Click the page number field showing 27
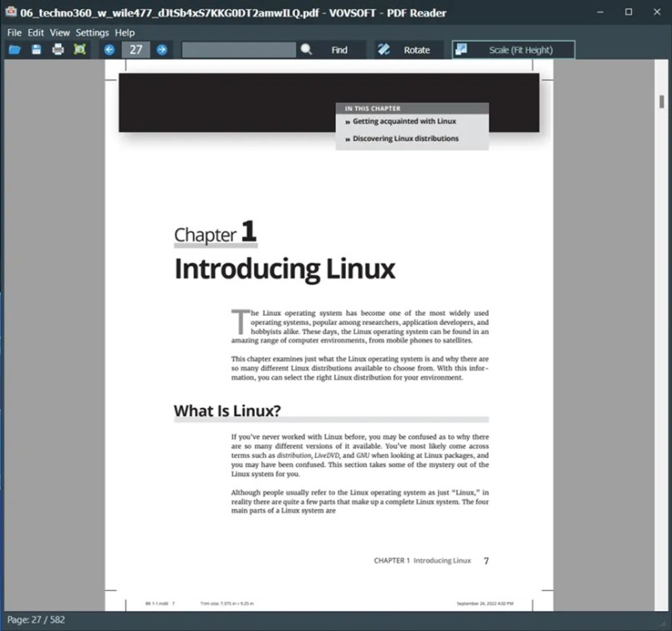The width and height of the screenshot is (672, 631). (136, 50)
